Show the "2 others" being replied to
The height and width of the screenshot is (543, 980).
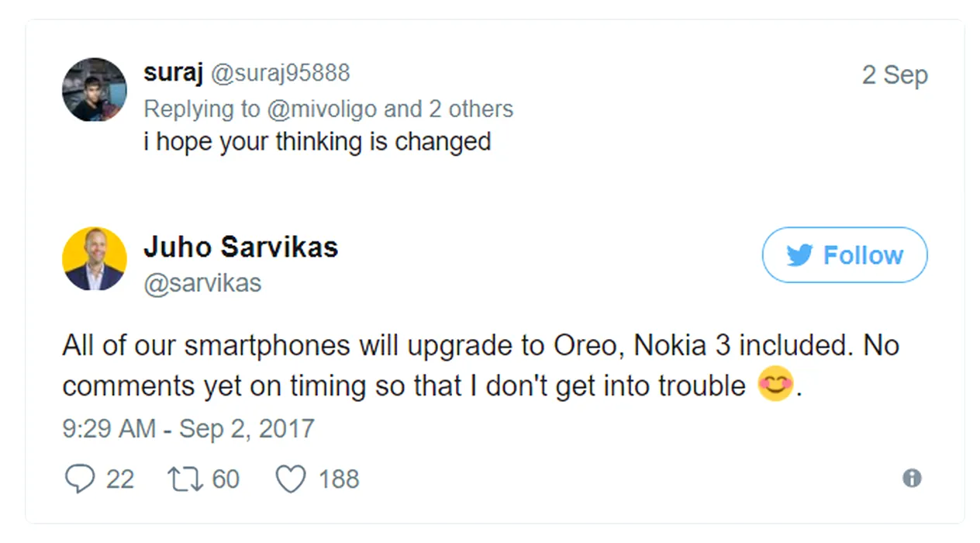tap(471, 109)
